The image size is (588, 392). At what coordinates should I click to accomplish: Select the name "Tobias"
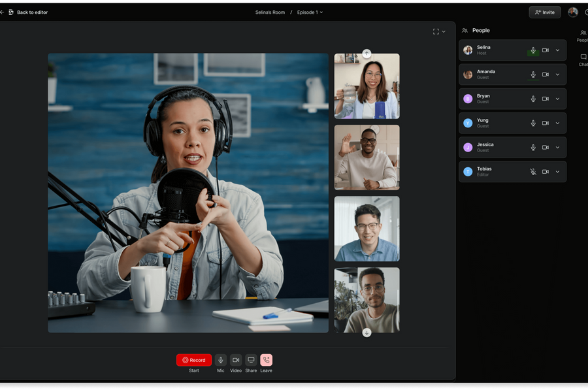point(484,169)
